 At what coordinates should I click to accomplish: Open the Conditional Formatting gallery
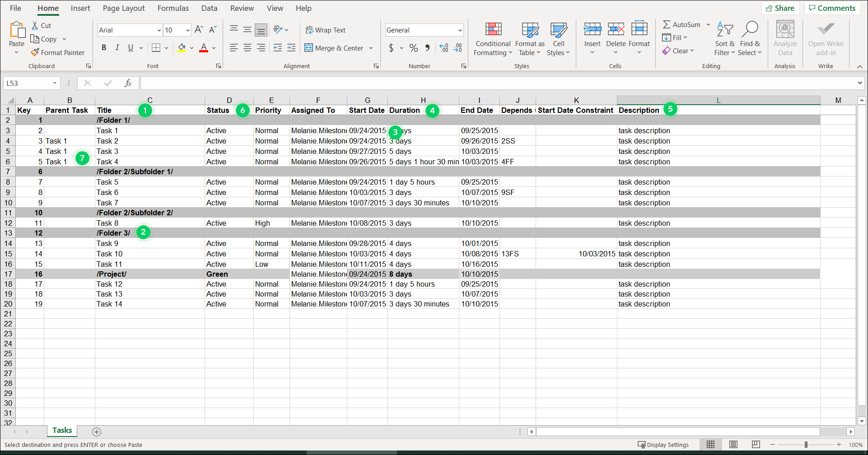point(492,38)
